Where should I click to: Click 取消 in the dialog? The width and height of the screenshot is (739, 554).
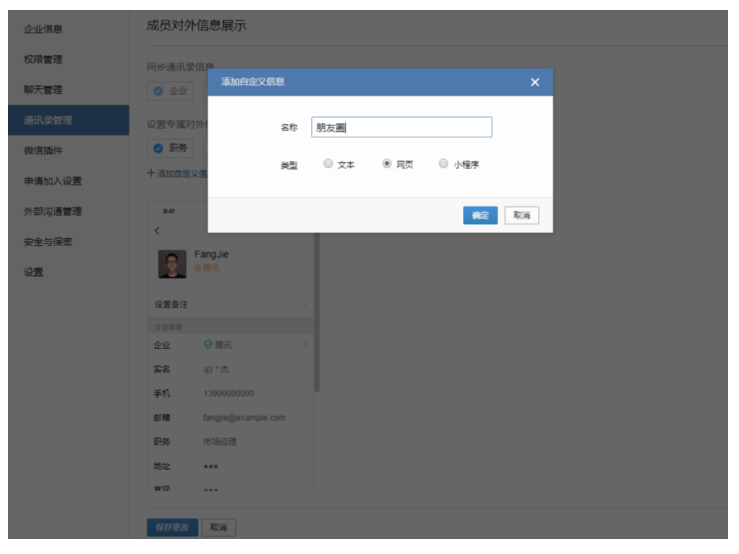click(x=521, y=215)
